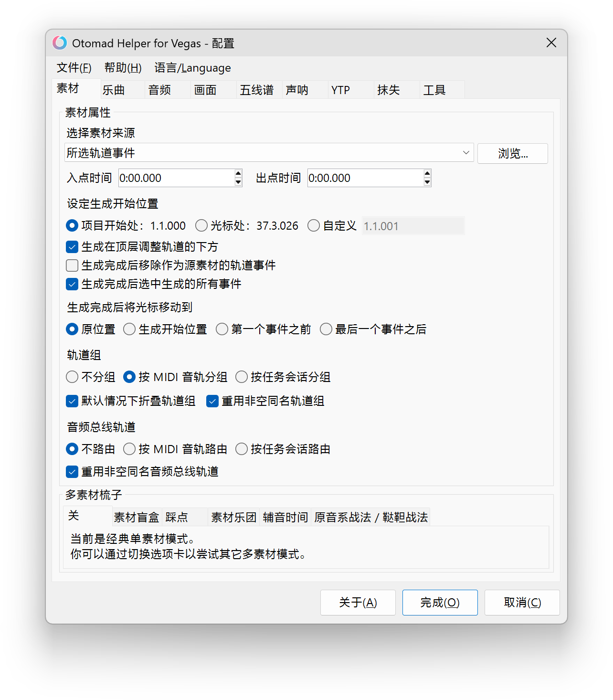The image size is (613, 700).
Task: Switch to the 辅音时间 tab
Action: coord(285,517)
